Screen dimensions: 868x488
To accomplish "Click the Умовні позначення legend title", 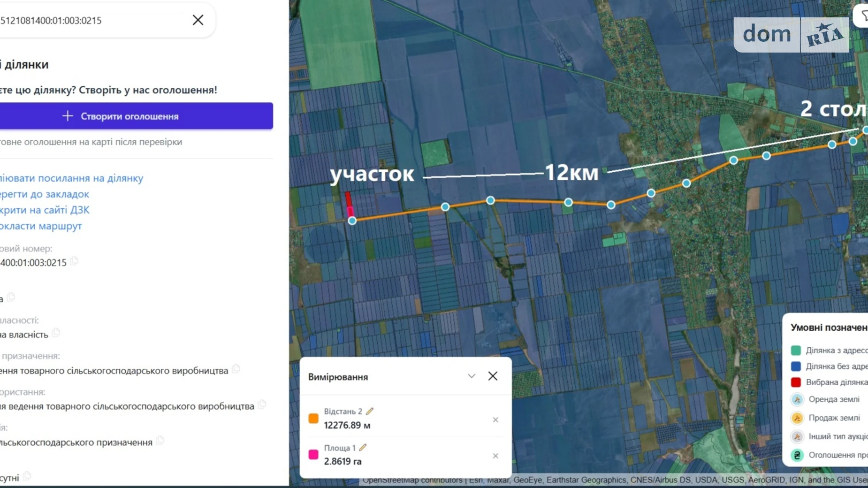I will (829, 328).
